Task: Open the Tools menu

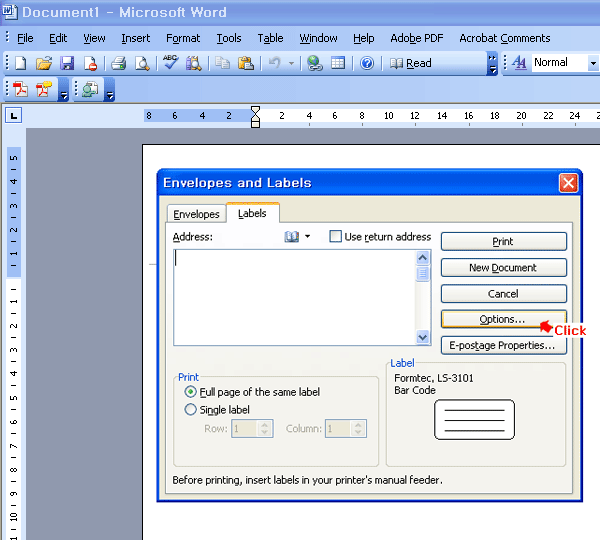Action: [x=229, y=38]
